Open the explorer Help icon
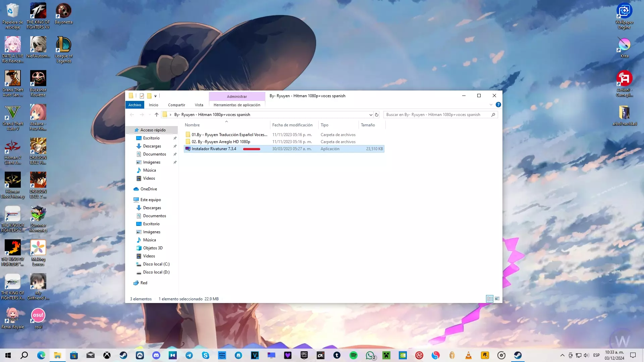This screenshot has height=362, width=644. (498, 105)
